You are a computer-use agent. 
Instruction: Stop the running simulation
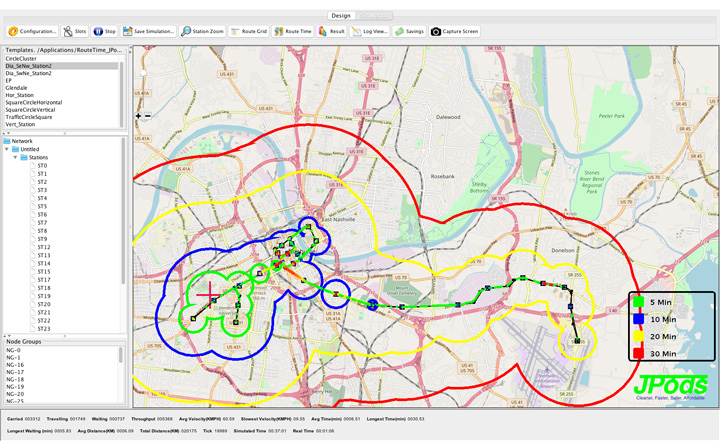tap(105, 31)
